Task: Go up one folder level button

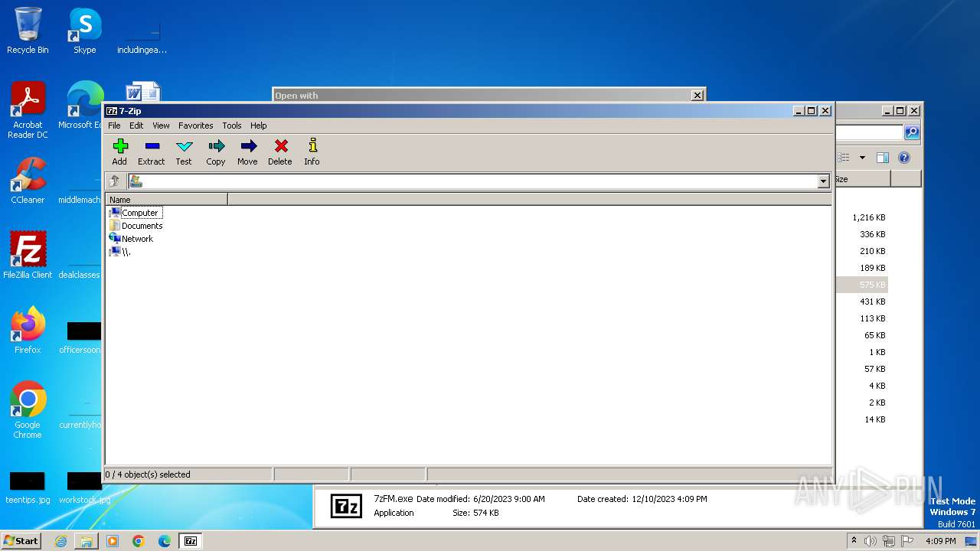Action: coord(115,181)
